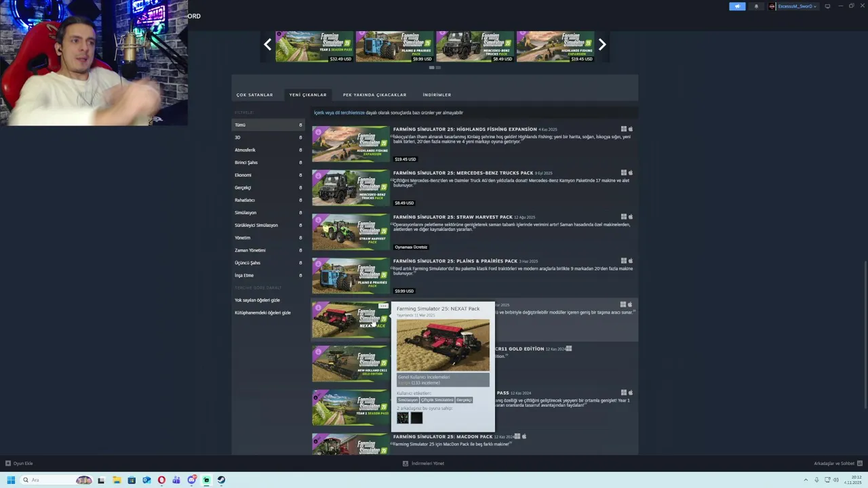Open Mercedes-Benz Trucks Pack list thumbnail
Viewport: 868px width, 488px height.
[x=351, y=188]
